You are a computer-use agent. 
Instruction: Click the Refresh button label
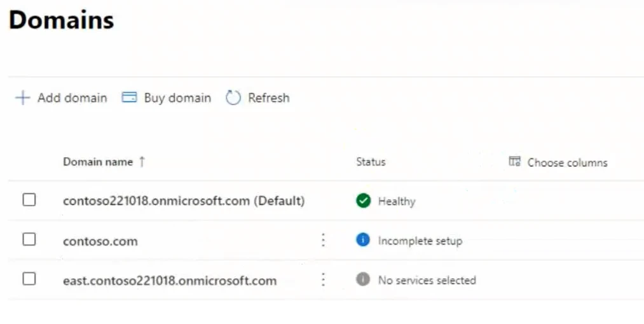(269, 98)
